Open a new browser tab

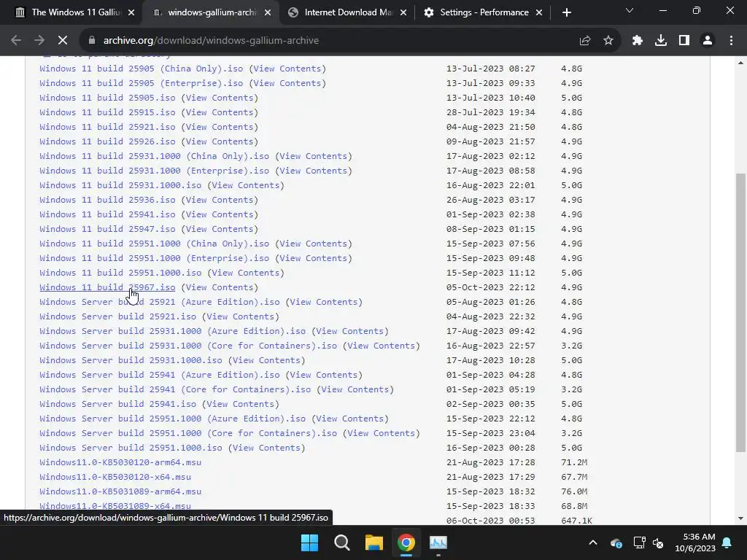pos(566,12)
